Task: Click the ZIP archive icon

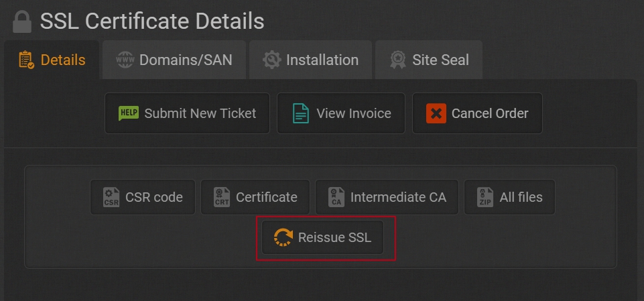Action: tap(485, 197)
